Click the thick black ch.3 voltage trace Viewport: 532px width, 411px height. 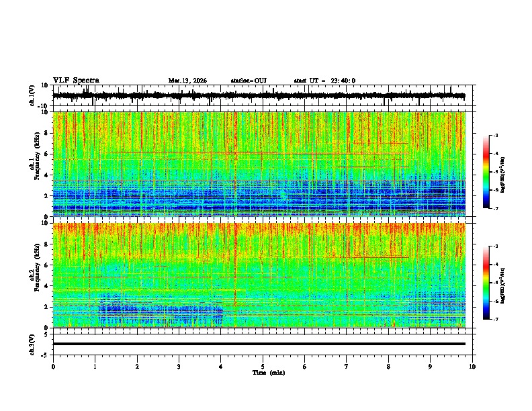(259, 344)
